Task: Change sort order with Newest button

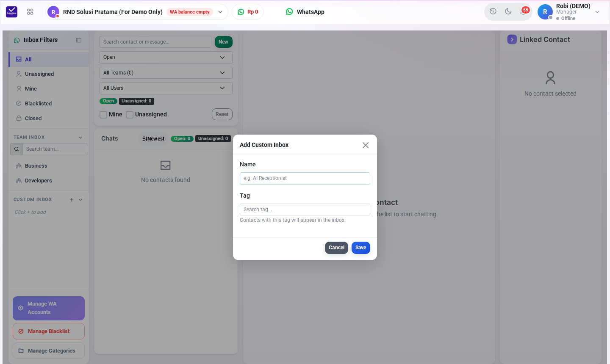Action: point(153,139)
